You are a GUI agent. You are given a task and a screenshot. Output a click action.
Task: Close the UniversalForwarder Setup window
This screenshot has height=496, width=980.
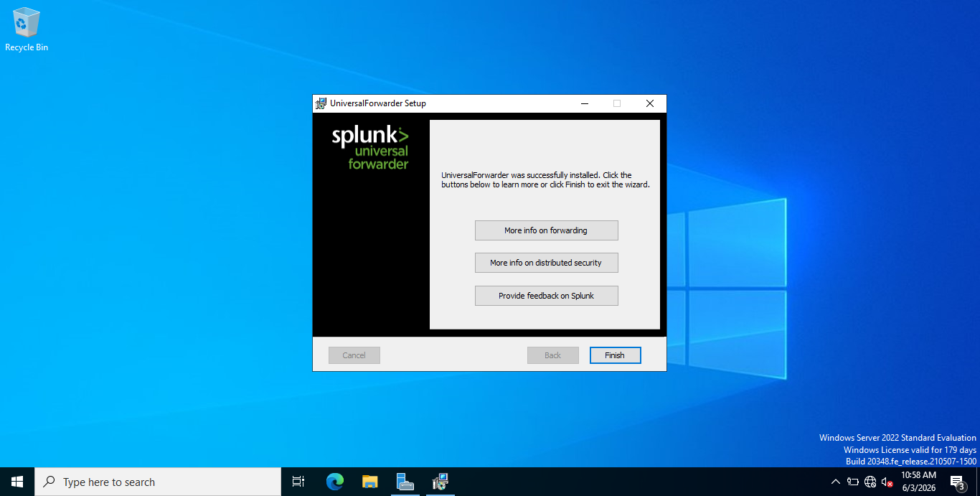click(x=650, y=103)
